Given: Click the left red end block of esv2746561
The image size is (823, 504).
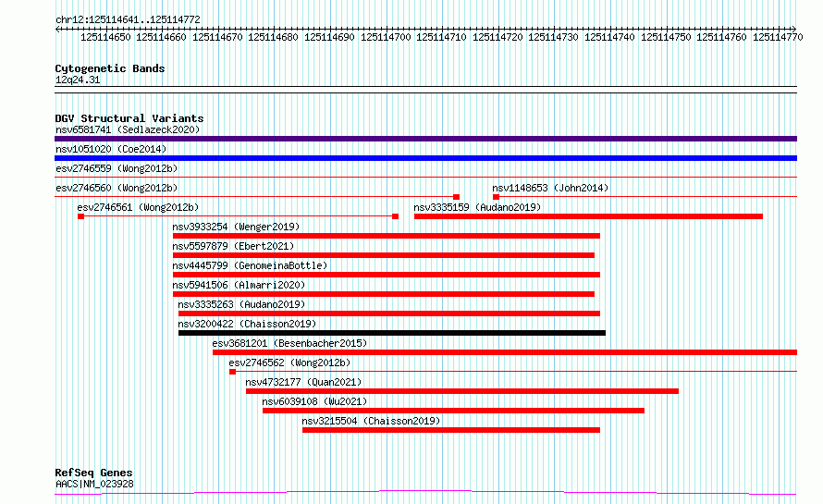Looking at the screenshot, I should [x=80, y=216].
